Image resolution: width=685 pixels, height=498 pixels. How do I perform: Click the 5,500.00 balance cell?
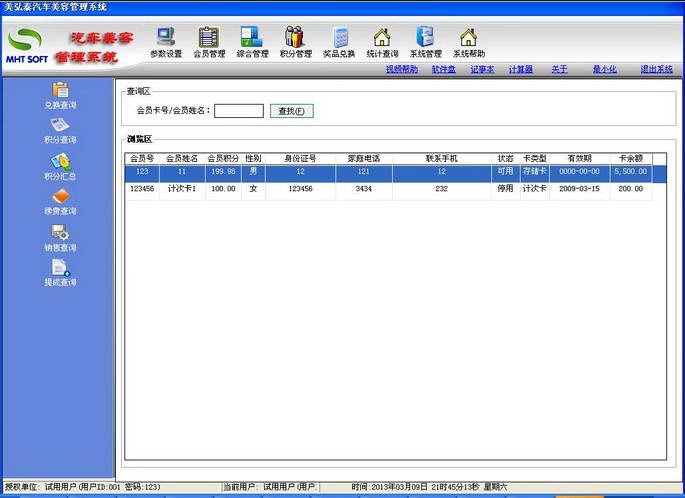[631, 172]
